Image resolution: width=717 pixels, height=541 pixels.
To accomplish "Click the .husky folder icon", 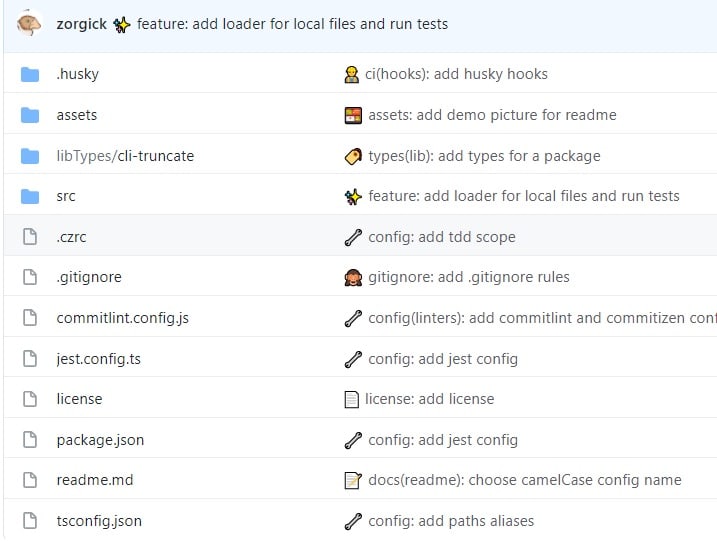I will point(30,74).
